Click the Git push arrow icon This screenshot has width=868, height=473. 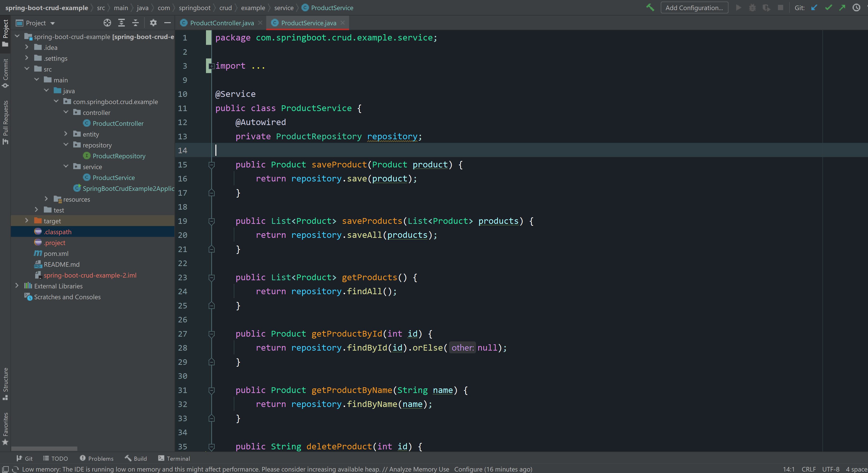pyautogui.click(x=842, y=7)
